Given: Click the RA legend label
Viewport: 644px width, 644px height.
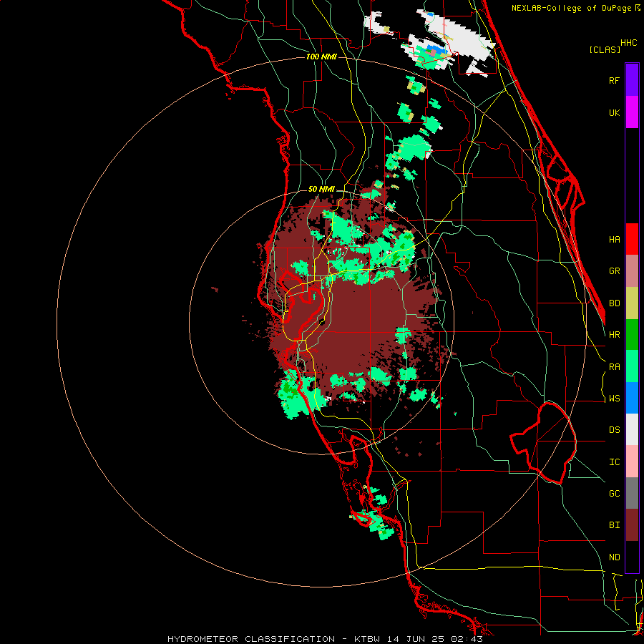Looking at the screenshot, I should click(x=614, y=367).
